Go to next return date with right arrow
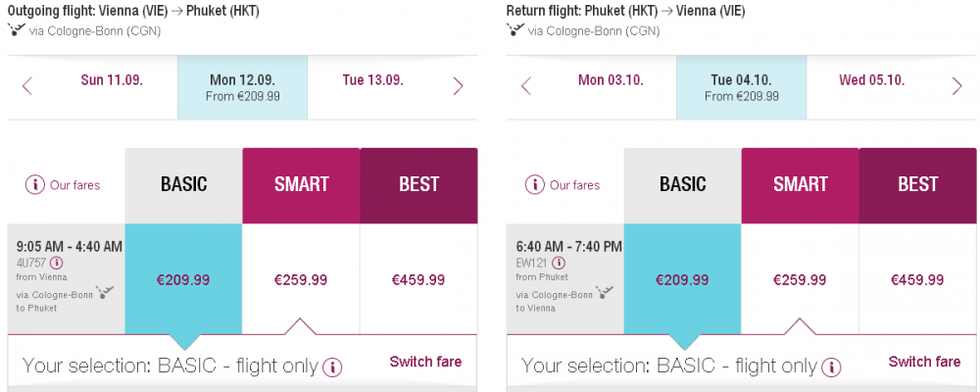 tap(956, 86)
